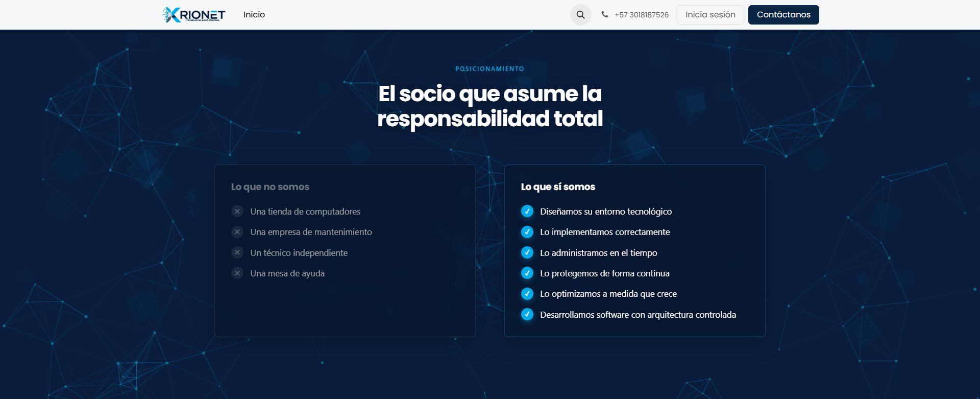Click the checkmark beside Lo protegemos de forma continua
The width and height of the screenshot is (980, 399).
[527, 273]
